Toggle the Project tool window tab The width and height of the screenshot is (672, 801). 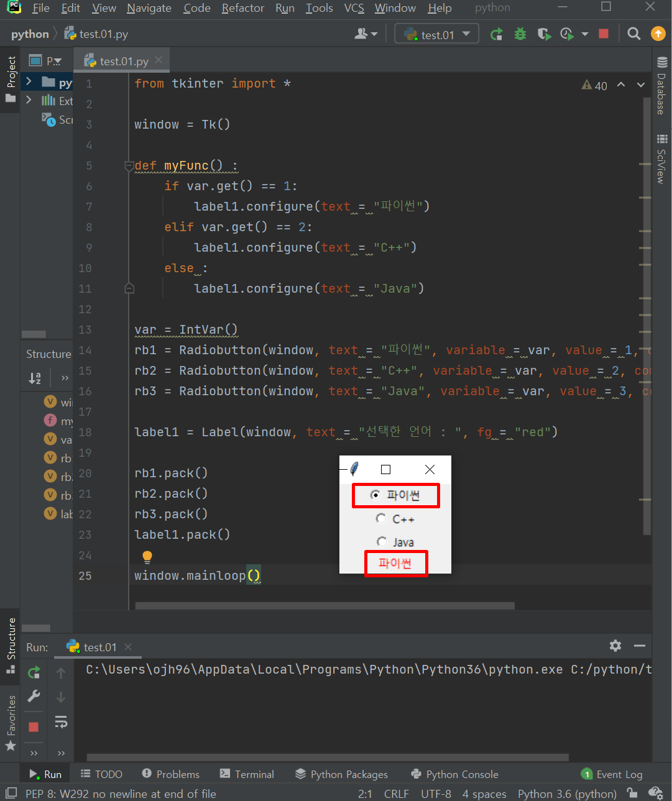pyautogui.click(x=11, y=80)
